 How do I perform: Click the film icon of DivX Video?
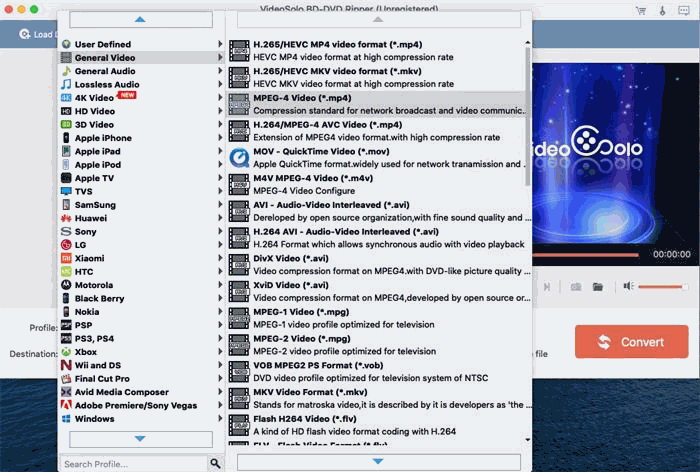pyautogui.click(x=239, y=265)
